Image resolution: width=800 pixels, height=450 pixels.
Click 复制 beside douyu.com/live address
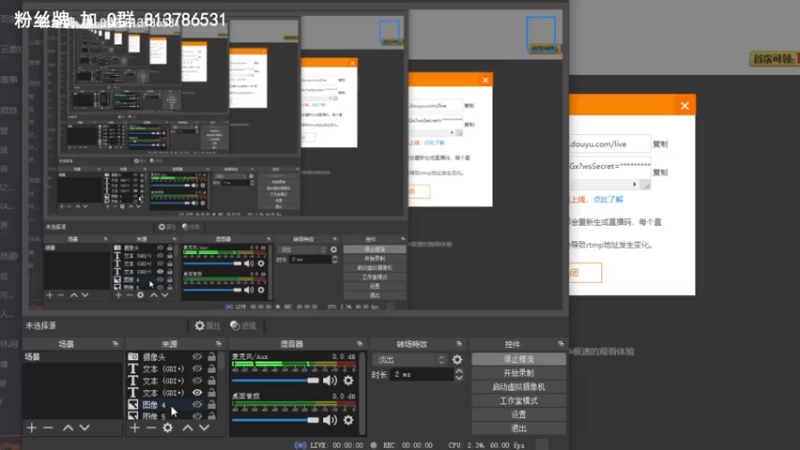pos(660,144)
